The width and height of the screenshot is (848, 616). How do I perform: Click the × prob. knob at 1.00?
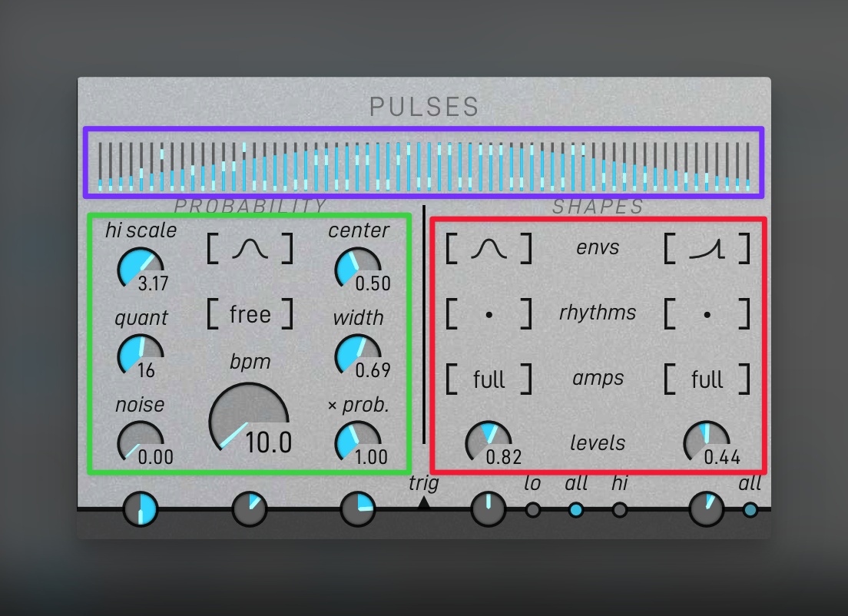coord(358,442)
